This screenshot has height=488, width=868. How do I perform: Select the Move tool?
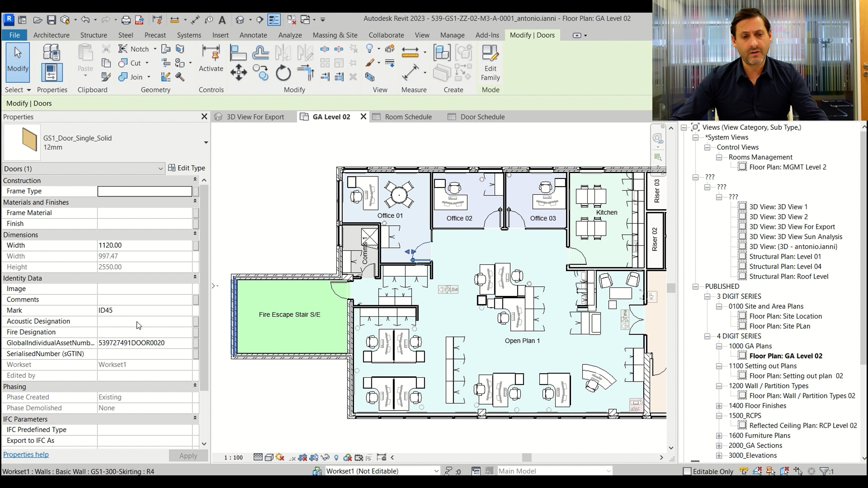click(x=238, y=72)
